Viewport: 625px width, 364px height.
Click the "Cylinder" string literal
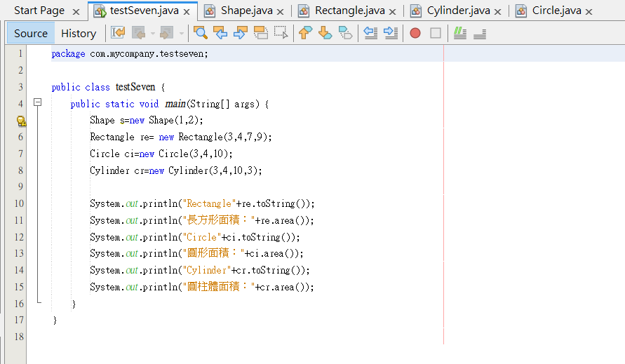(x=207, y=270)
